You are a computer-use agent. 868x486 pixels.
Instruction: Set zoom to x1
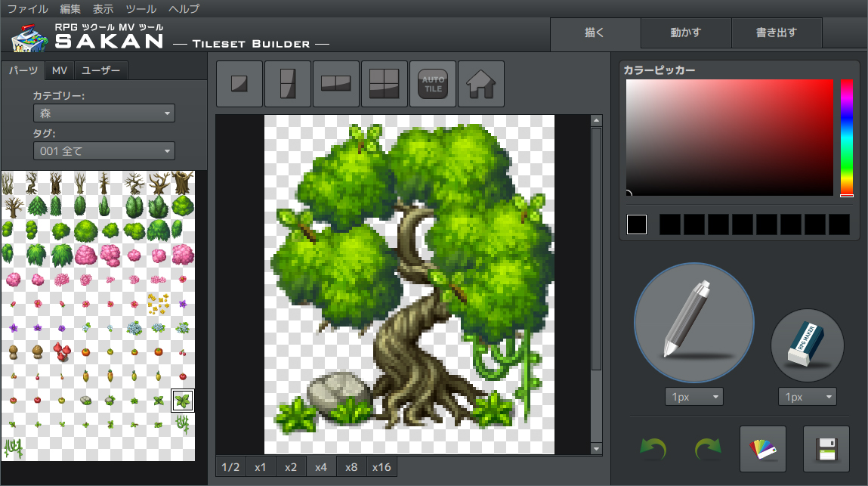261,467
